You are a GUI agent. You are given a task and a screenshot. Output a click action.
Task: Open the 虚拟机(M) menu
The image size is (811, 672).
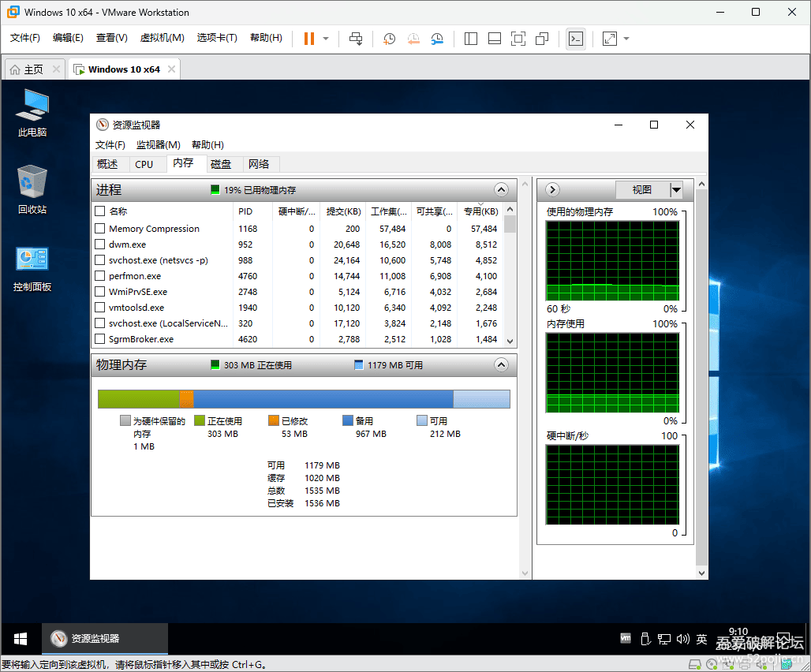(161, 38)
